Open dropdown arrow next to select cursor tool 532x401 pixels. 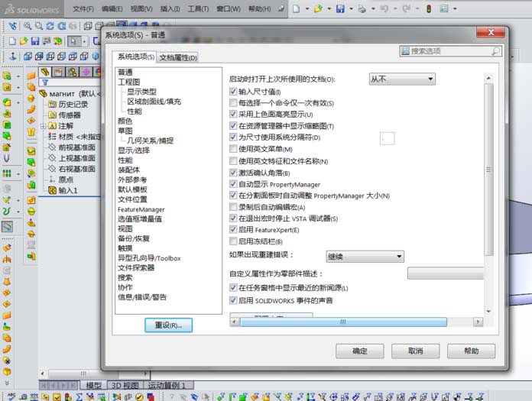point(84,41)
